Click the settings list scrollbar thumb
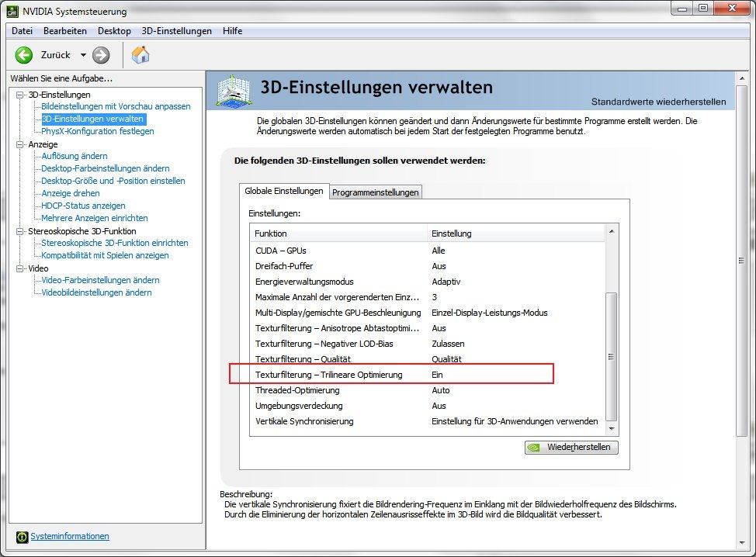The image size is (756, 557). pos(612,357)
